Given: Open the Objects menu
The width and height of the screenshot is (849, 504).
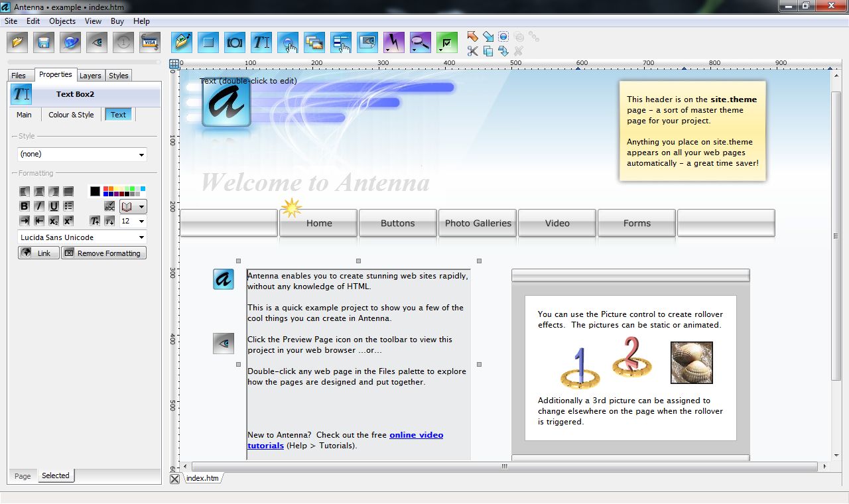Looking at the screenshot, I should point(62,21).
